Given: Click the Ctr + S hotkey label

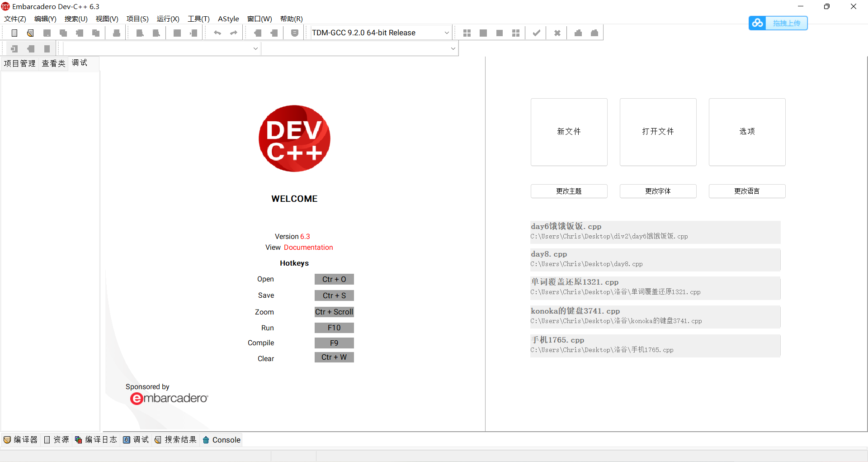Looking at the screenshot, I should click(334, 295).
